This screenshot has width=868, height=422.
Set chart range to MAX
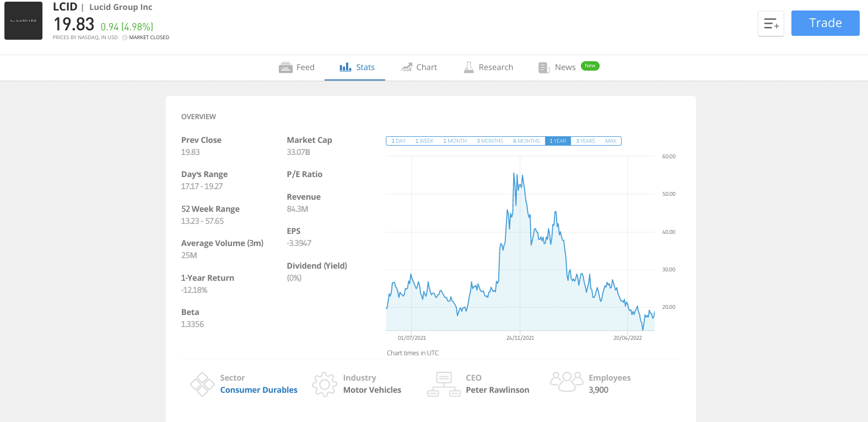(611, 141)
